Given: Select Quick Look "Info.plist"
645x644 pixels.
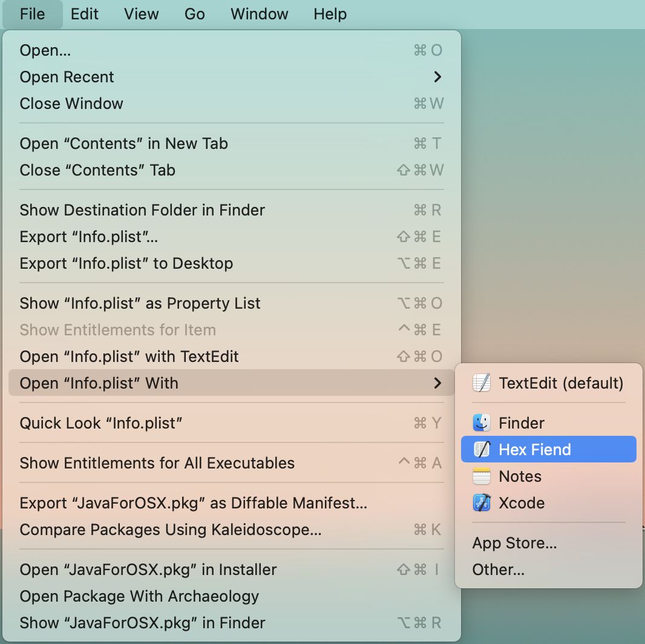Looking at the screenshot, I should [101, 423].
